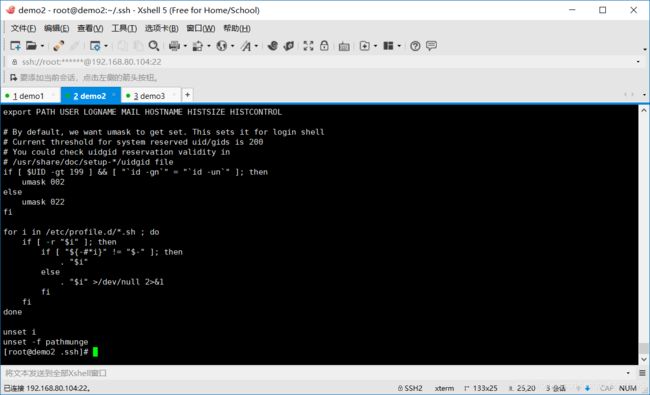
Task: Open the Session Properties icon
Action: tap(95, 46)
